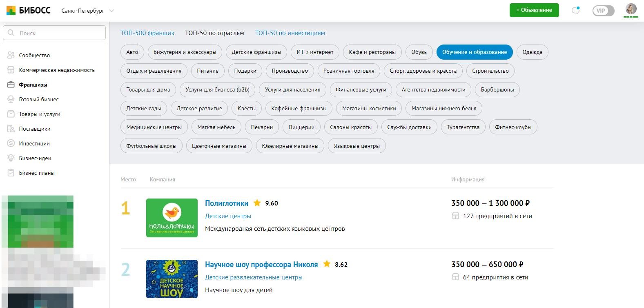
Task: Click the Франшизы briefcase icon
Action: coord(11,85)
